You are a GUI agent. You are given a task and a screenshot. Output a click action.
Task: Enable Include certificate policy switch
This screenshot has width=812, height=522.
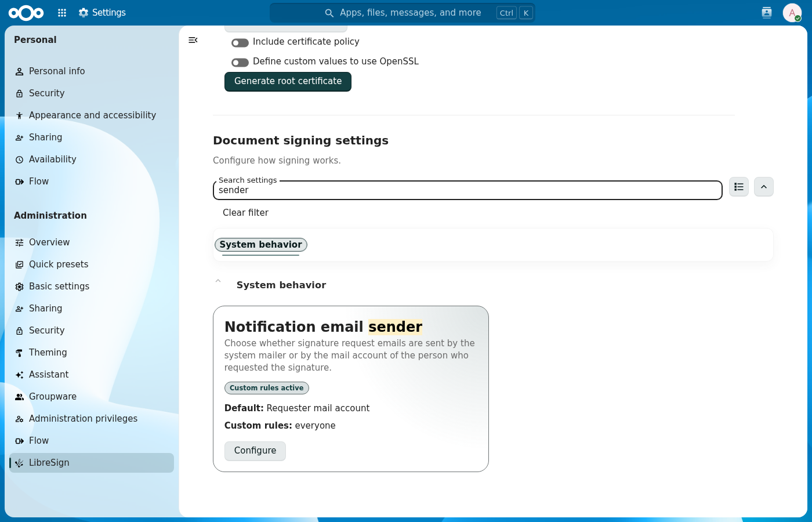(240, 42)
